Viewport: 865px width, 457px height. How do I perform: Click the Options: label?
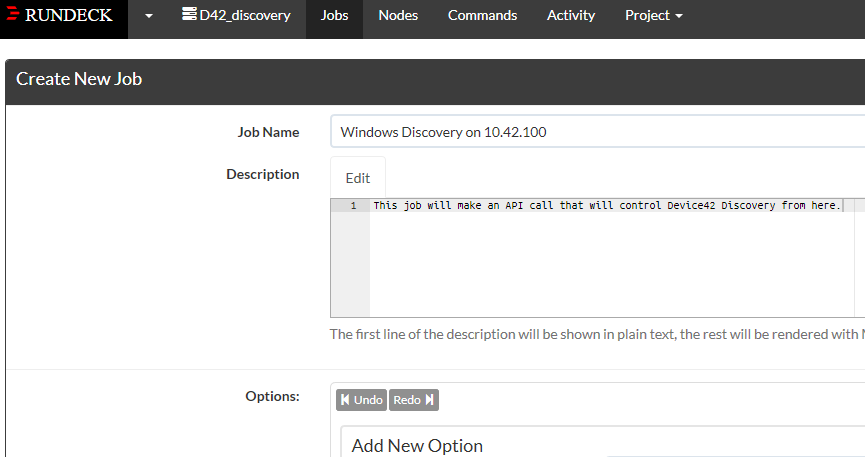pos(273,396)
